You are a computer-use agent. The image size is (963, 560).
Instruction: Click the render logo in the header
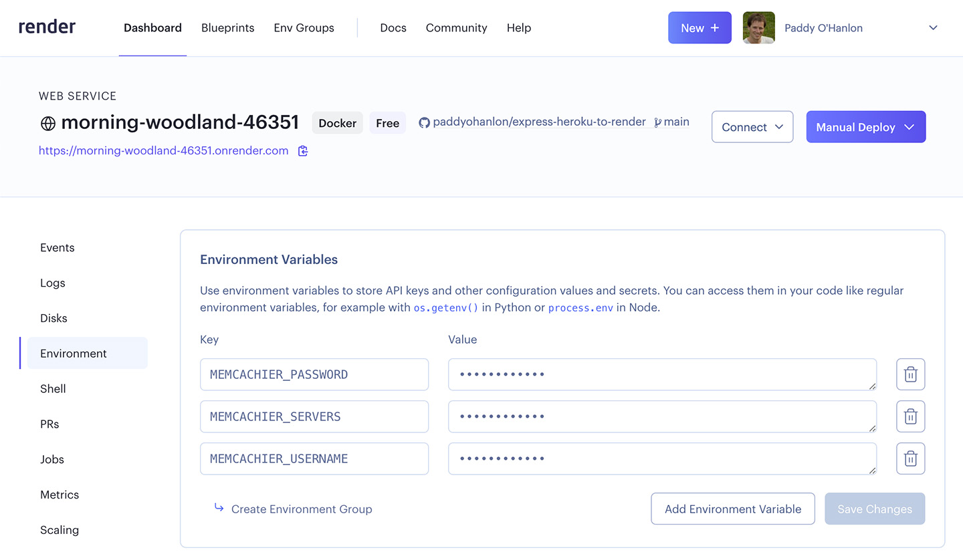pyautogui.click(x=47, y=27)
